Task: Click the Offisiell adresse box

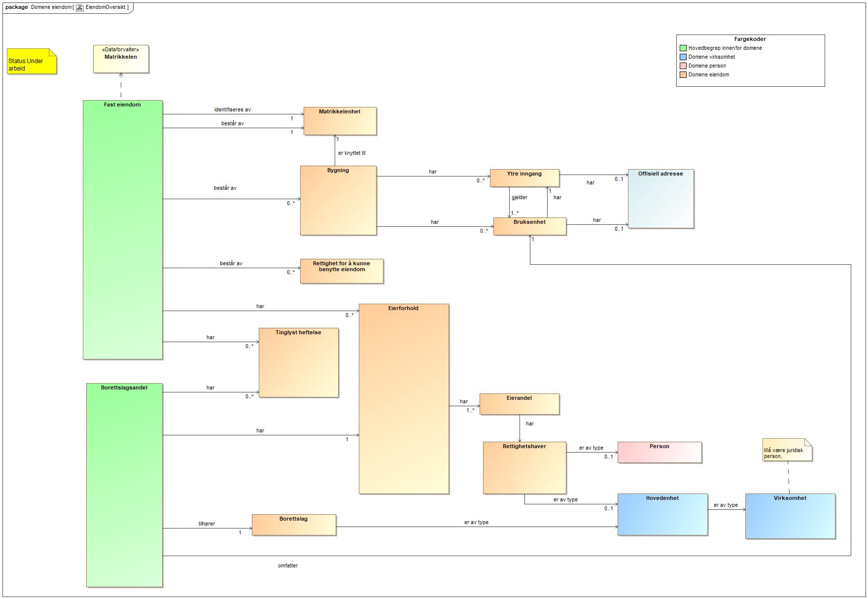Action: (x=660, y=199)
